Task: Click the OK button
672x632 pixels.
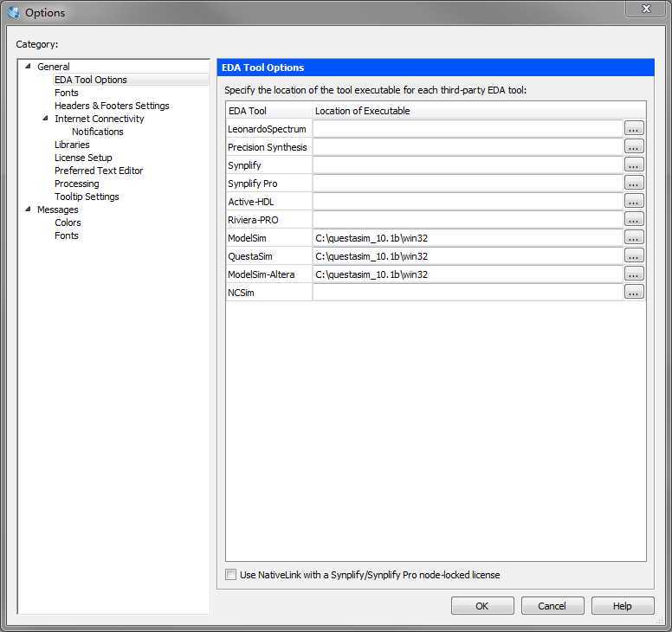Action: click(482, 605)
